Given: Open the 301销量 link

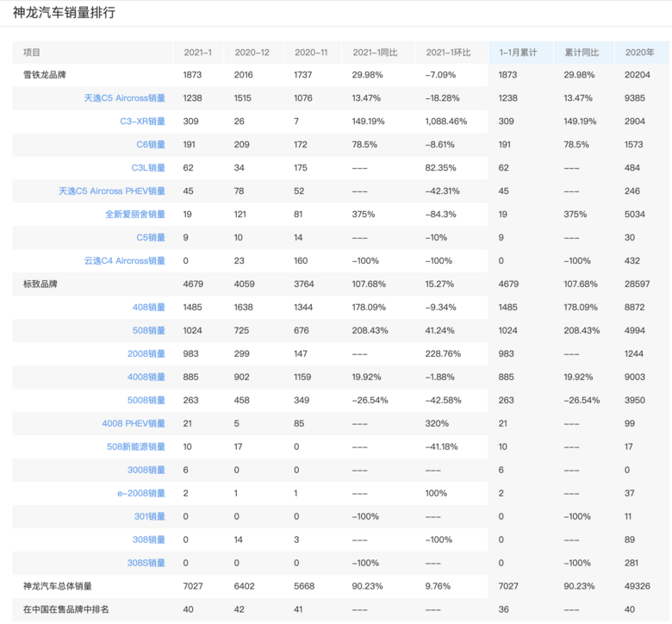Looking at the screenshot, I should 150,516.
